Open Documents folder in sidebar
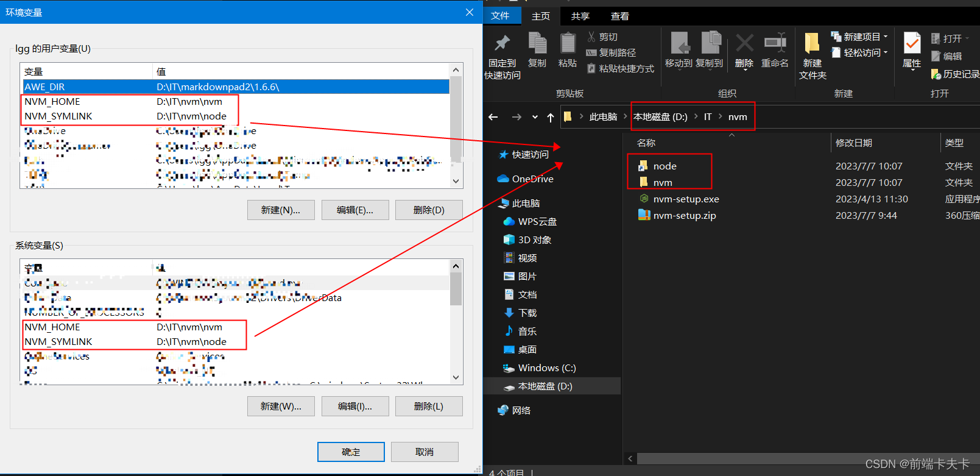The height and width of the screenshot is (476, 980). click(520, 294)
